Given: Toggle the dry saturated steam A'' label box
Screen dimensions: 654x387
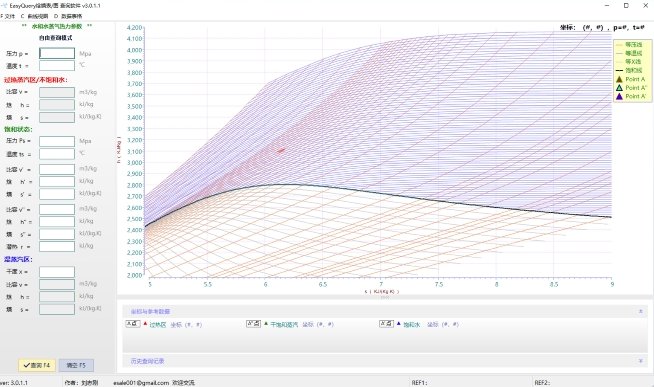Looking at the screenshot, I should click(x=253, y=324).
